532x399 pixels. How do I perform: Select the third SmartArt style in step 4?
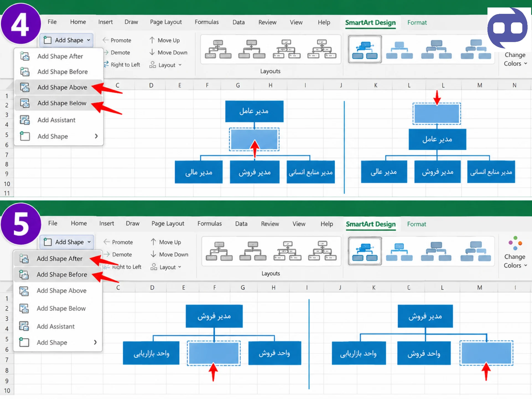436,49
